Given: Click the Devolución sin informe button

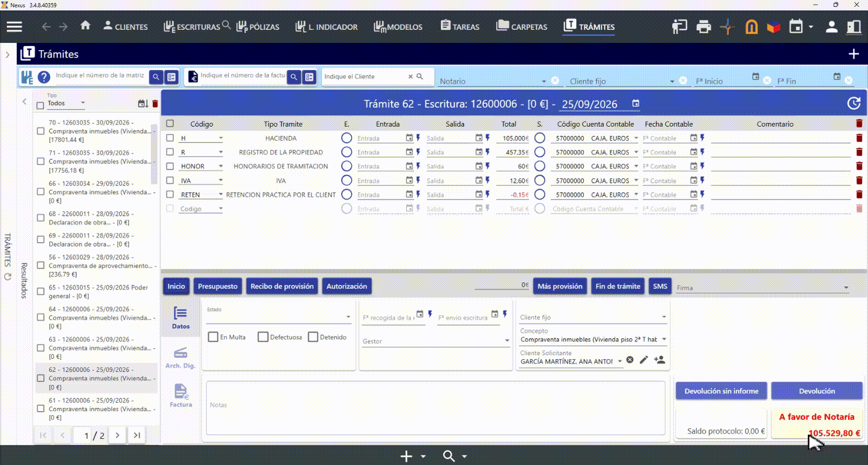Looking at the screenshot, I should coord(721,391).
